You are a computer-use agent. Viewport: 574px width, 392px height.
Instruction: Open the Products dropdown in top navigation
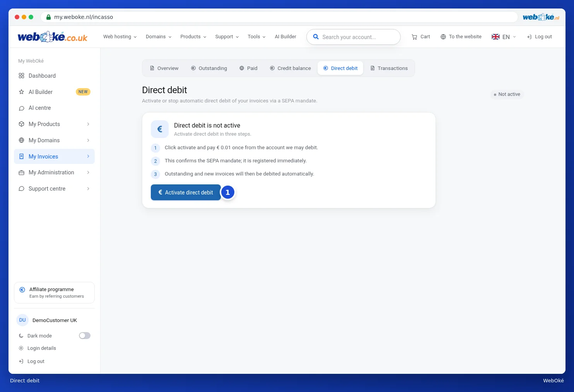193,37
